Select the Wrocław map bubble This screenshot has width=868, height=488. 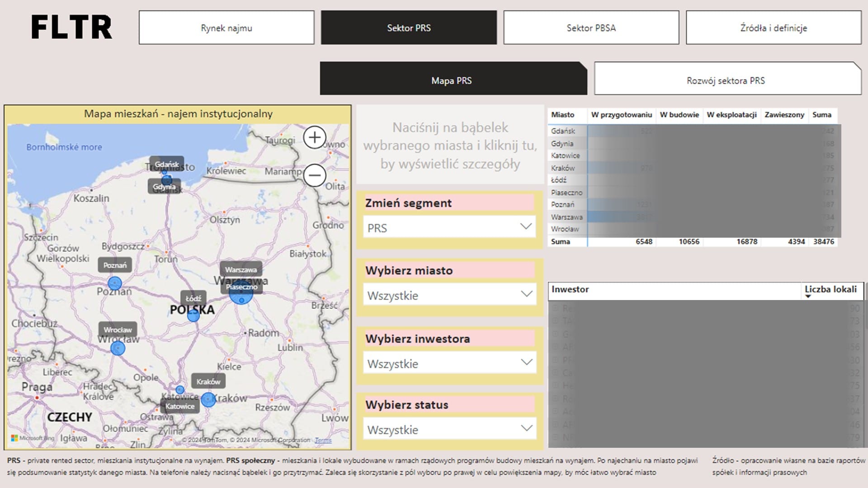118,348
